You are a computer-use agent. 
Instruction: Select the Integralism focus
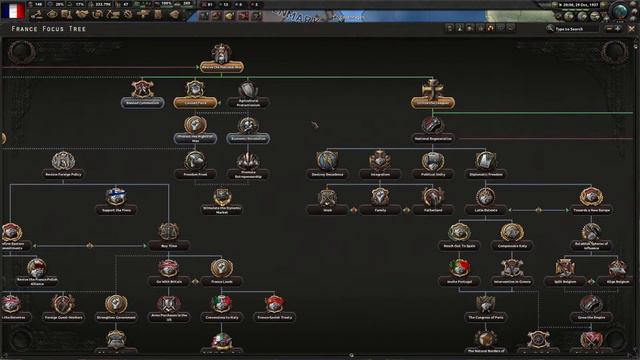[x=380, y=166]
